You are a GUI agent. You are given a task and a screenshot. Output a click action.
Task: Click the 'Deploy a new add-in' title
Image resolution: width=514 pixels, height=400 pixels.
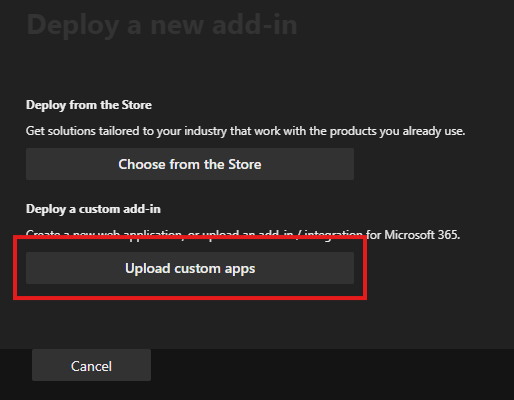coord(162,25)
